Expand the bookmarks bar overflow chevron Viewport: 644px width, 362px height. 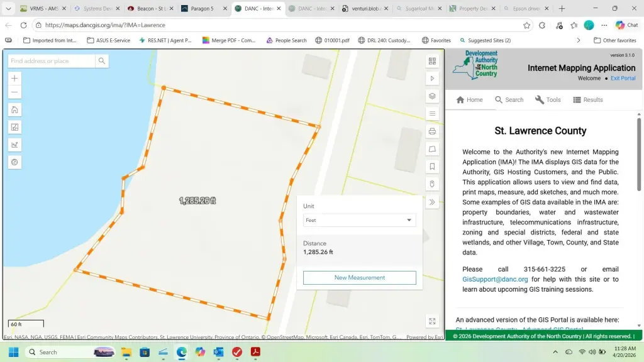[x=579, y=40]
